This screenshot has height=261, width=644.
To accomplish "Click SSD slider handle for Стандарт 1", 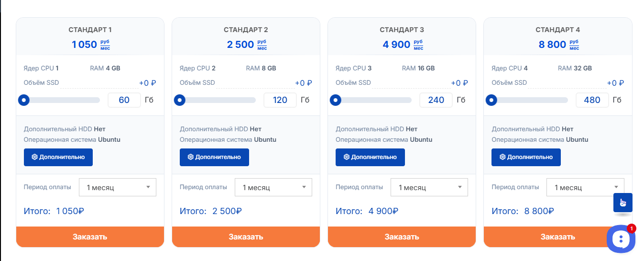I will [23, 101].
